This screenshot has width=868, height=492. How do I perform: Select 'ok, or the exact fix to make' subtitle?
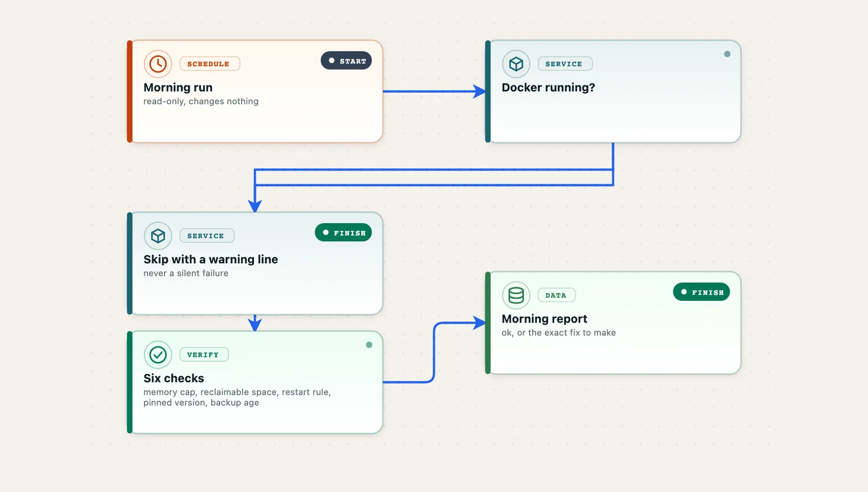(x=559, y=333)
